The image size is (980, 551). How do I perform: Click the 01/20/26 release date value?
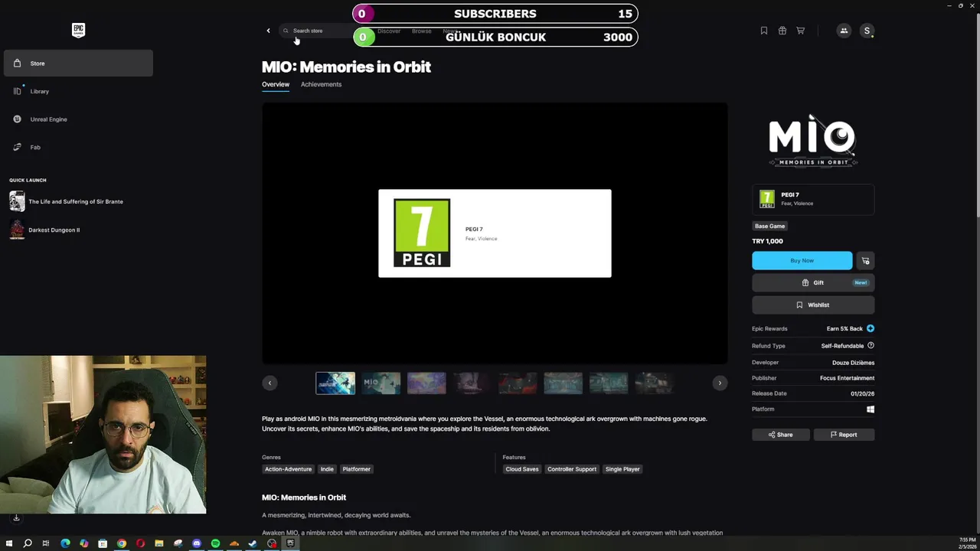click(x=862, y=393)
